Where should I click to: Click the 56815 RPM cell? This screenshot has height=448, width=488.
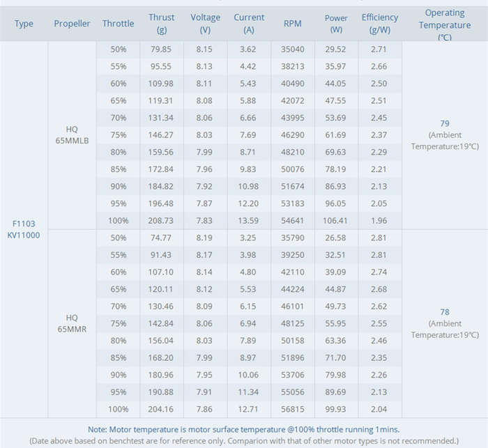293,409
